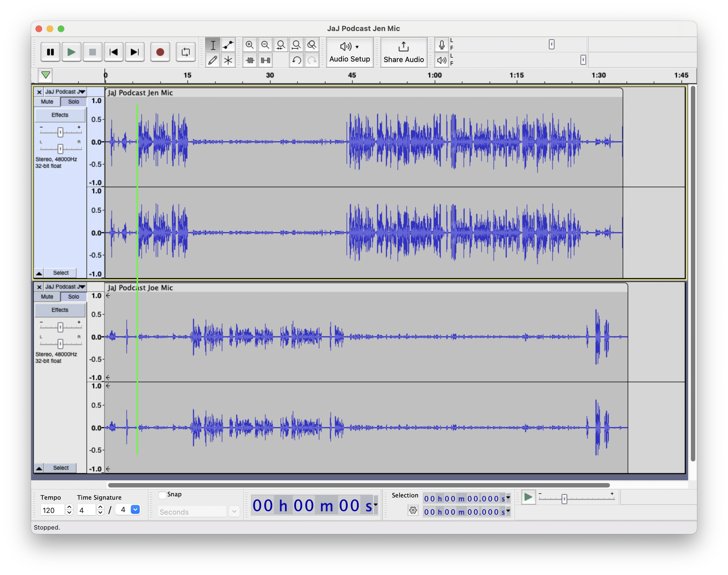
Task: Click the Tempo input field
Action: 52,510
